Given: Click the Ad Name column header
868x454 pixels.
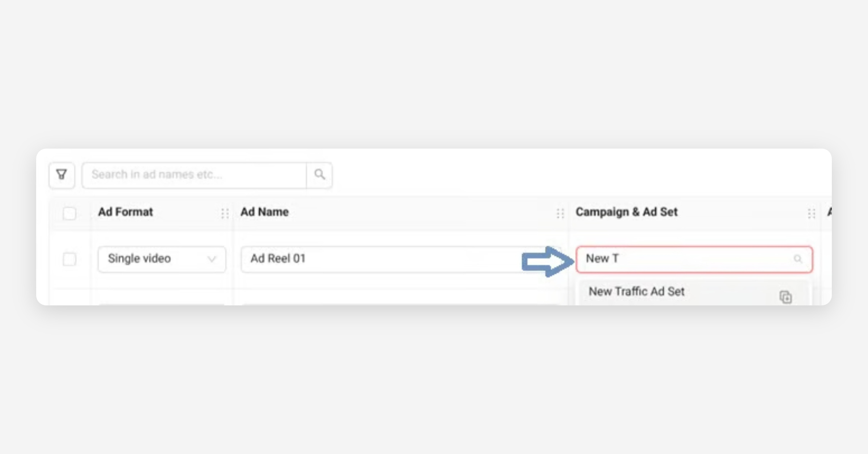Looking at the screenshot, I should point(265,212).
